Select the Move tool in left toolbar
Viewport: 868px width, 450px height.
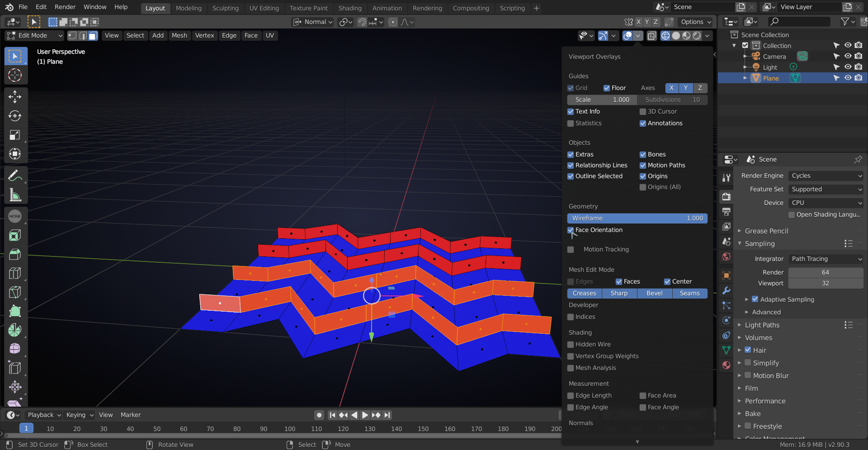point(15,96)
